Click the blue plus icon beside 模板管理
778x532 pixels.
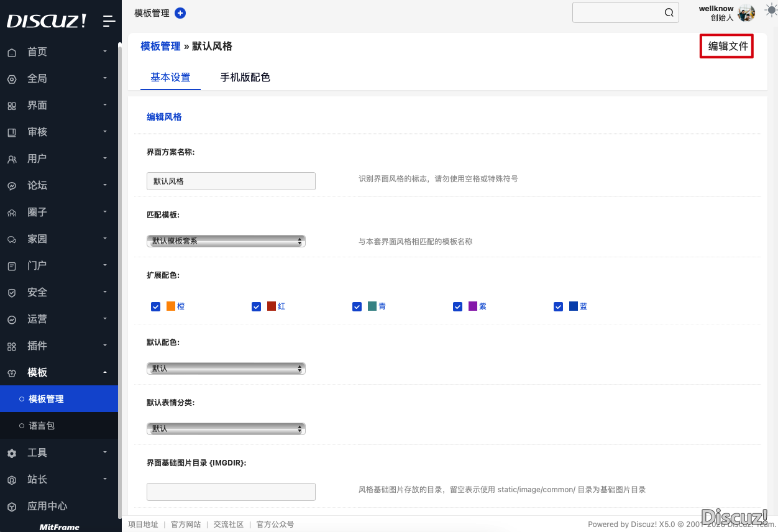(x=180, y=13)
